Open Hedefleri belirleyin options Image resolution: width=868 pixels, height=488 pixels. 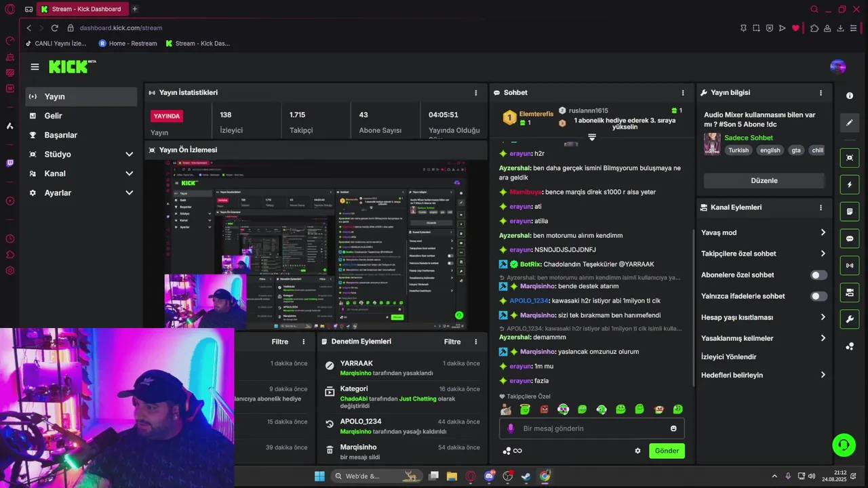coord(764,375)
